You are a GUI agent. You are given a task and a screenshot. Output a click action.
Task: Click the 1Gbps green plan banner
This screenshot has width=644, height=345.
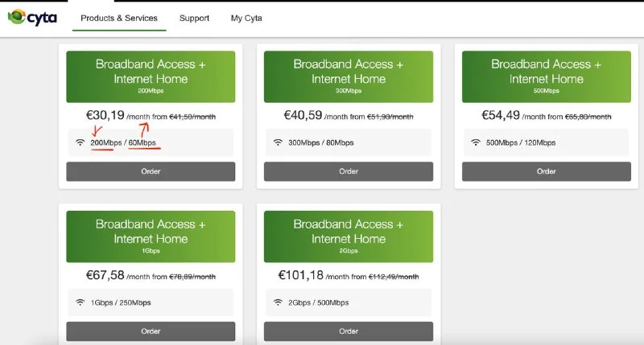click(x=151, y=236)
